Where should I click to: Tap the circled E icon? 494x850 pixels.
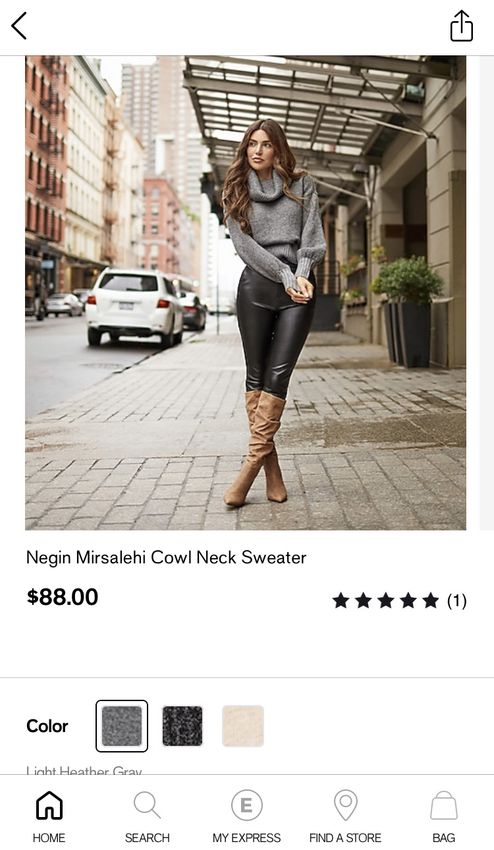tap(247, 805)
